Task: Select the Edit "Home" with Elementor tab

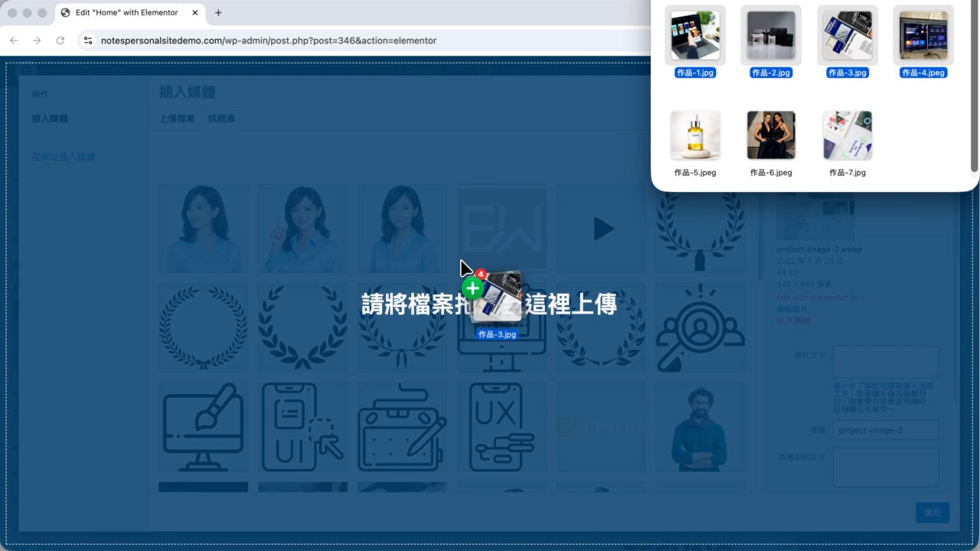Action: [x=129, y=13]
